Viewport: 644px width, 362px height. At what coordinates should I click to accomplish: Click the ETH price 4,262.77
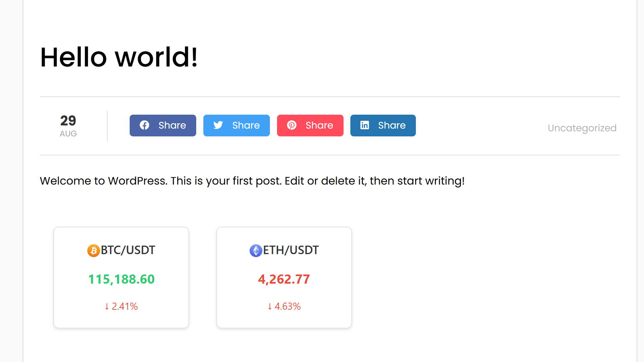[x=284, y=279]
